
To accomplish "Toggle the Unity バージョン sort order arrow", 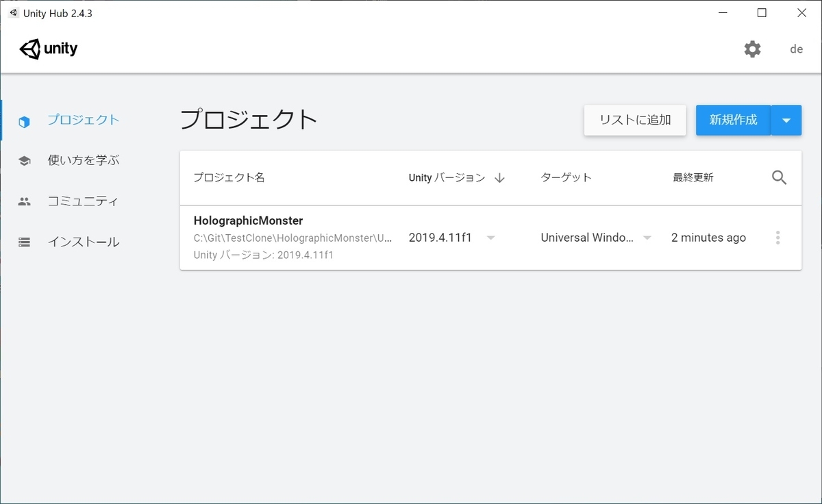I will (501, 177).
